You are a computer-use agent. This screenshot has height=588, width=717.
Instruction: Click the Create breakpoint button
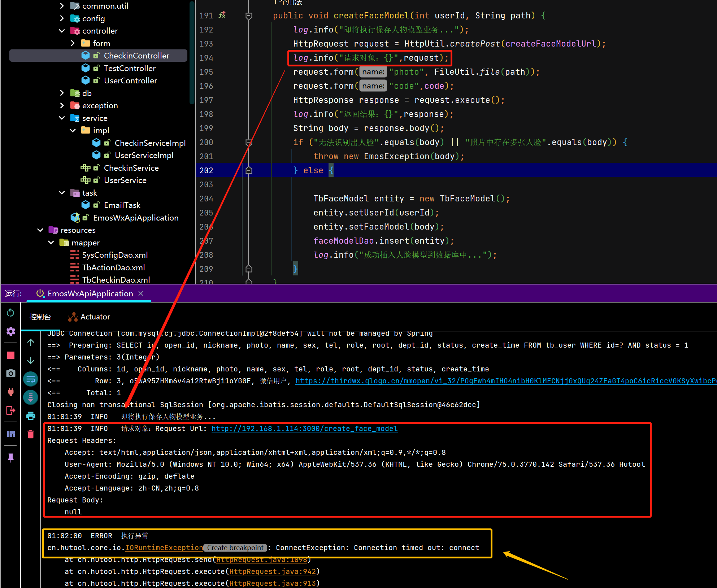(235, 548)
